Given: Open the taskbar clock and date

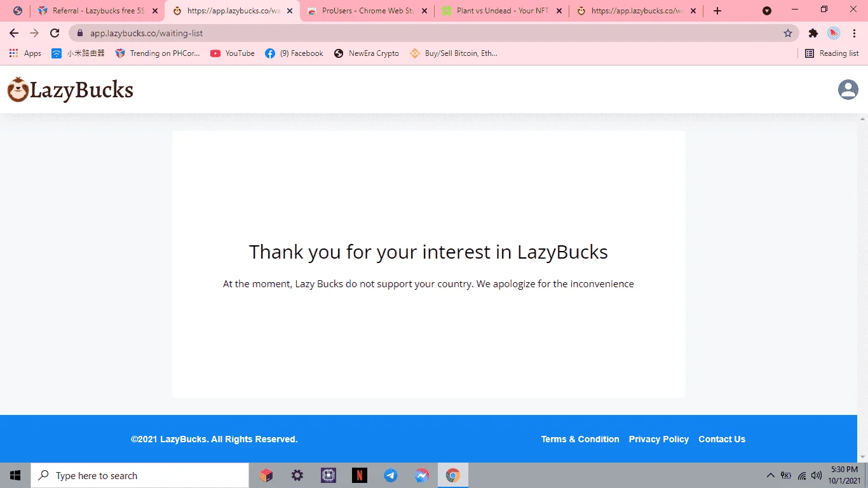Looking at the screenshot, I should [x=844, y=475].
